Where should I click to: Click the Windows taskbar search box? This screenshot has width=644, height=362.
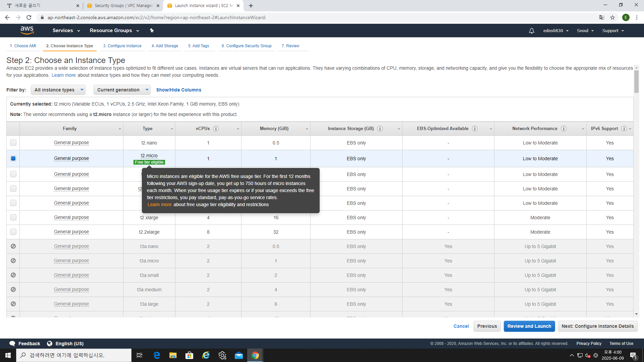74,355
